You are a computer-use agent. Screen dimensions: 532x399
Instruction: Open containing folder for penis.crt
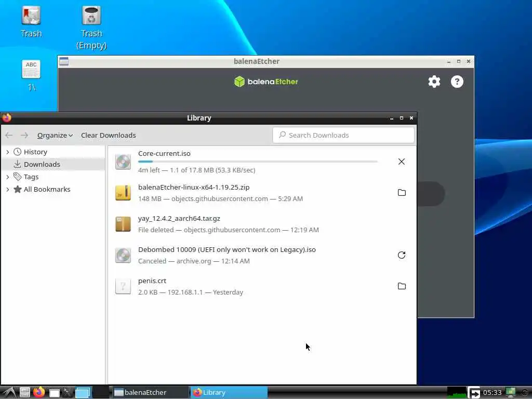pyautogui.click(x=402, y=286)
